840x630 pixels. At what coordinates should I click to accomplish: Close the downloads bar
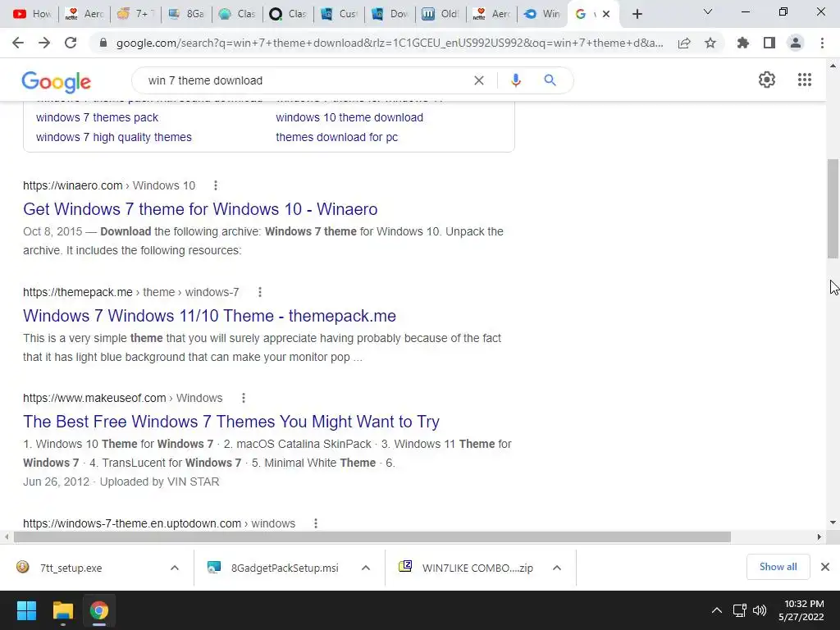tap(825, 567)
